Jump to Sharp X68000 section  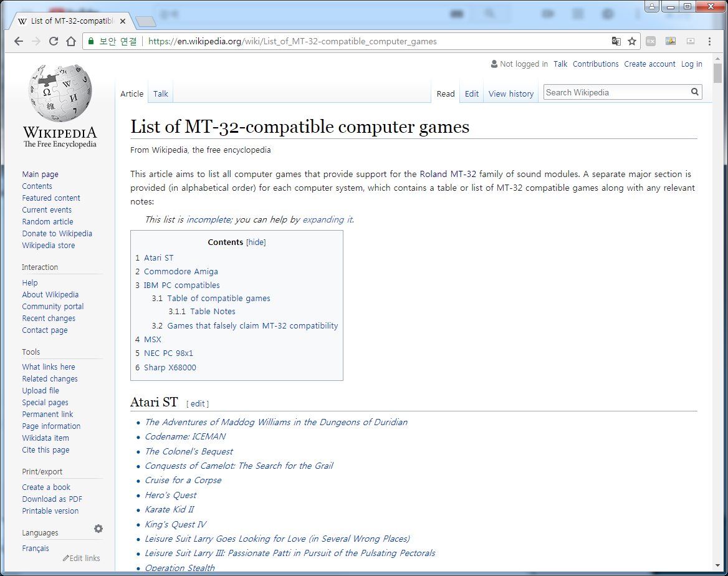(x=170, y=367)
